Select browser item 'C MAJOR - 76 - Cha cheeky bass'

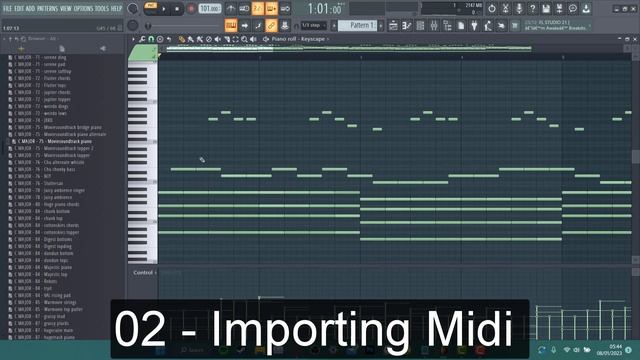(x=44, y=169)
